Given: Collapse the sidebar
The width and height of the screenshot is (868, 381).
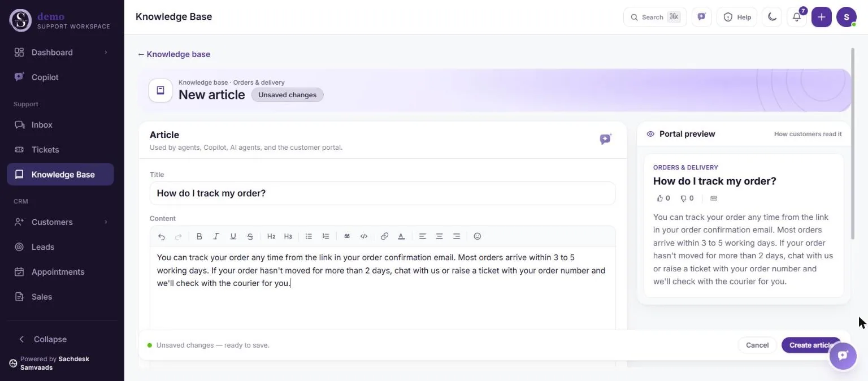Looking at the screenshot, I should (x=43, y=339).
